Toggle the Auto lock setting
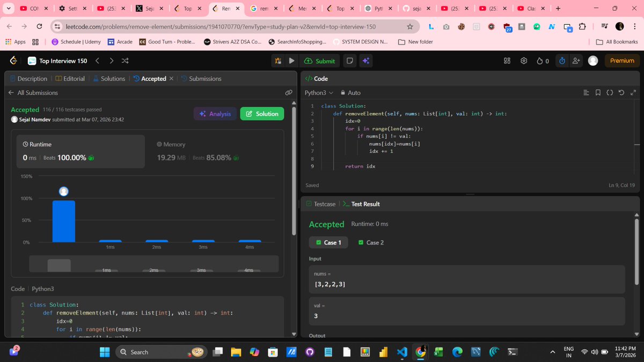Image resolution: width=644 pixels, height=362 pixels. coord(351,93)
